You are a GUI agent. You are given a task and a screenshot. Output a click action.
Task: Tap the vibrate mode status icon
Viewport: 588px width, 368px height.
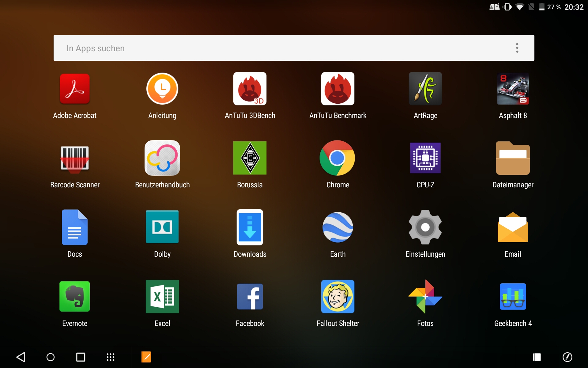(507, 7)
